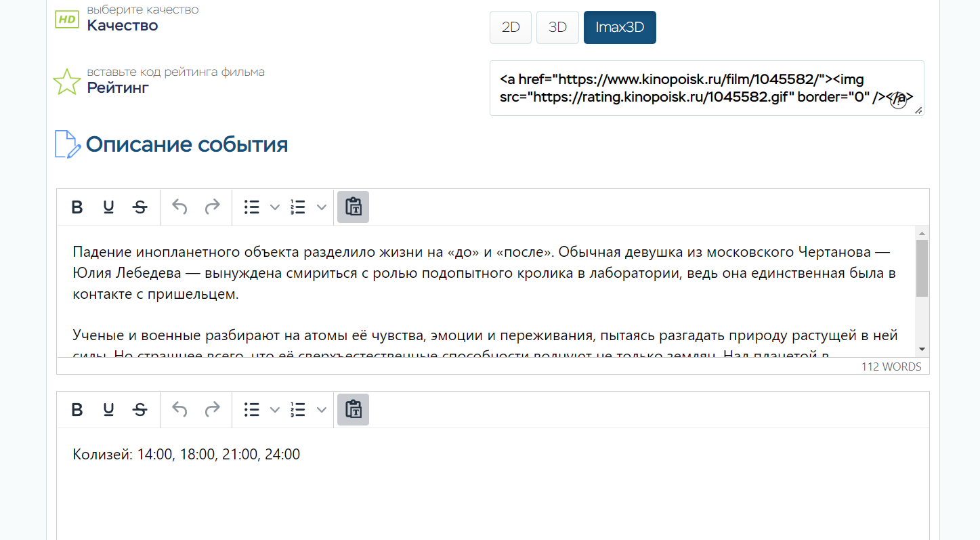980x540 pixels.
Task: Select 2D quality option
Action: [x=511, y=28]
